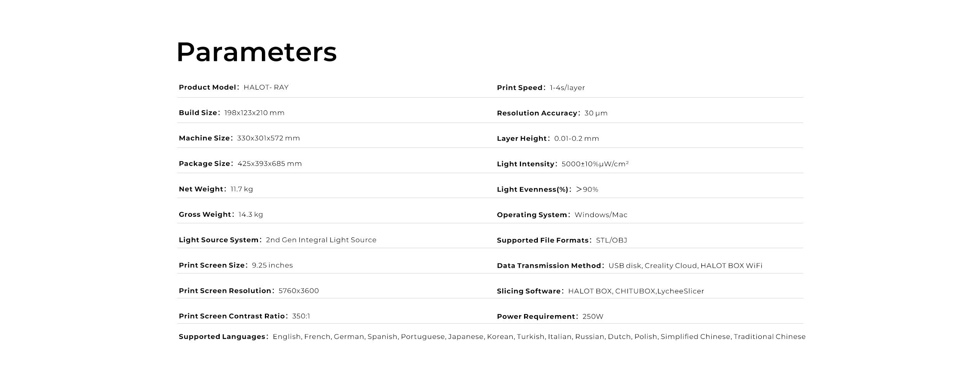Click the Windows/Mac operating system value

[x=601, y=215]
